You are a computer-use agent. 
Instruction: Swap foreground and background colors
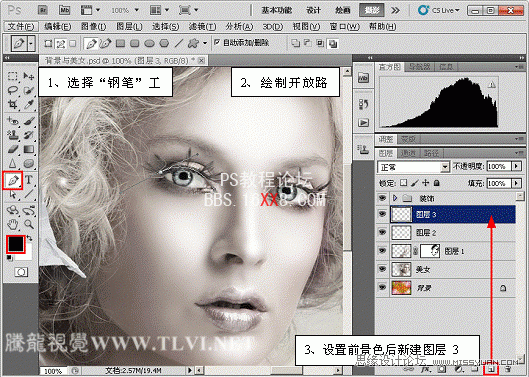tap(30, 238)
